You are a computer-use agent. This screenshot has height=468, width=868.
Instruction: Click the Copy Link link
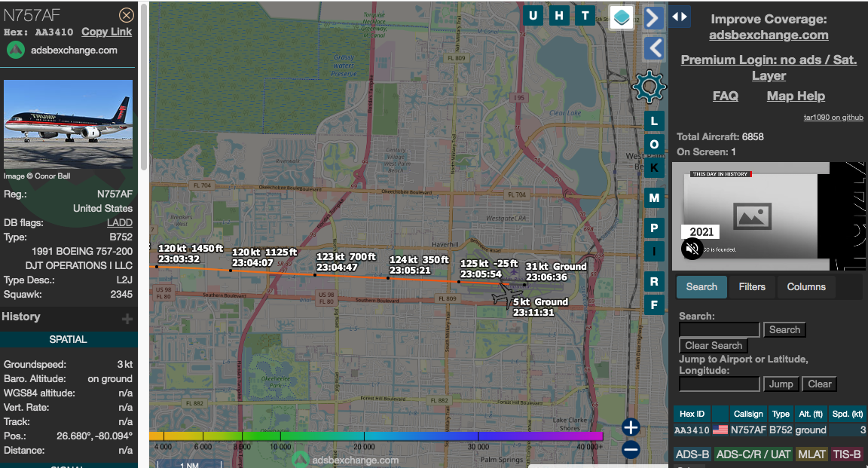pyautogui.click(x=106, y=32)
